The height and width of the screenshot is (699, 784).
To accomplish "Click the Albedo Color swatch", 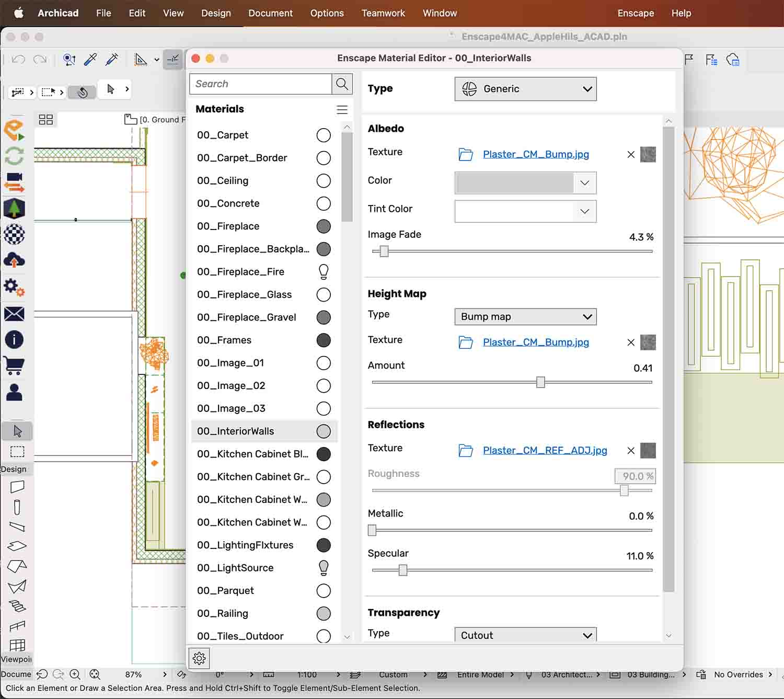I will click(x=515, y=182).
